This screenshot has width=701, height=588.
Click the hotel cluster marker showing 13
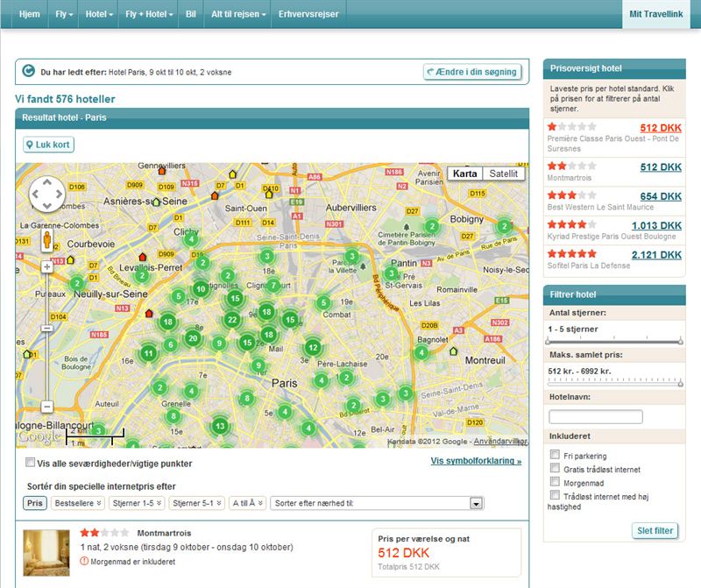pos(220,427)
